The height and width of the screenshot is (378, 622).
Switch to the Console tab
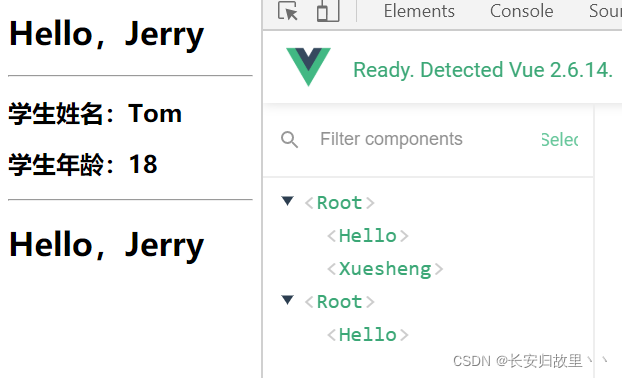(x=522, y=11)
